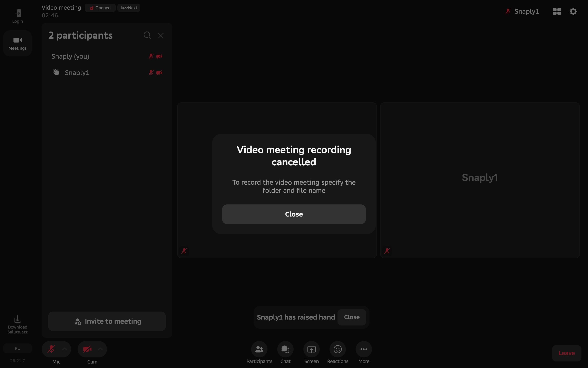Switch interface language with RU button
This screenshot has height=368, width=588.
pyautogui.click(x=18, y=348)
